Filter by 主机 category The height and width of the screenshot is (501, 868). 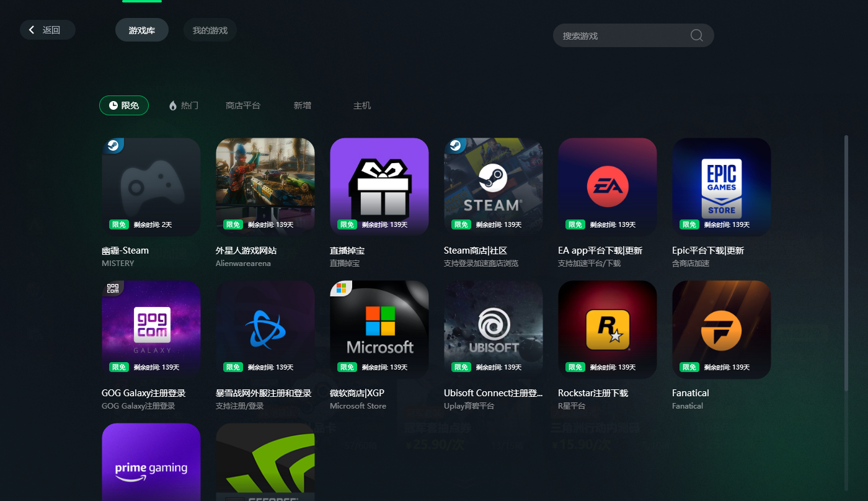(362, 105)
